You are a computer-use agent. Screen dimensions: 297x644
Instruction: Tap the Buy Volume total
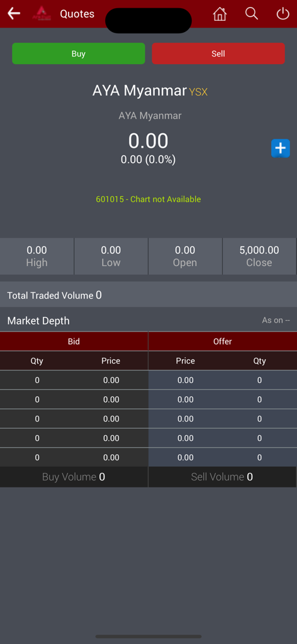pyautogui.click(x=74, y=477)
